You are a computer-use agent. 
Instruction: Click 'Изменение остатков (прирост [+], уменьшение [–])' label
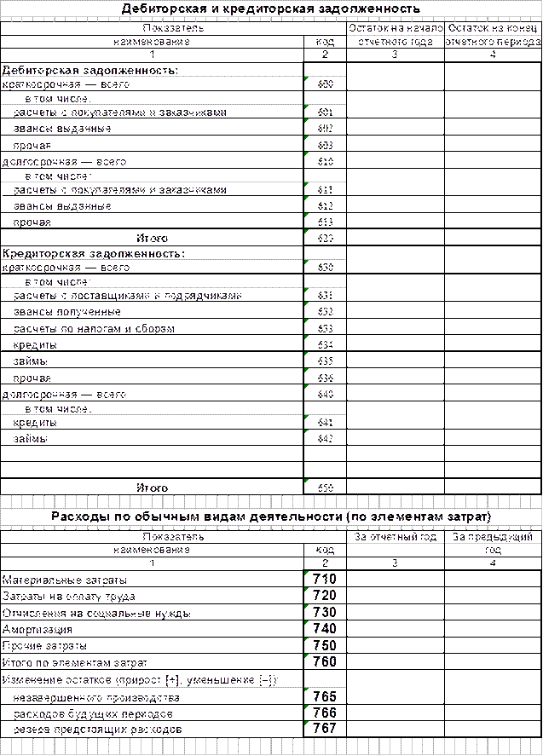click(x=140, y=680)
